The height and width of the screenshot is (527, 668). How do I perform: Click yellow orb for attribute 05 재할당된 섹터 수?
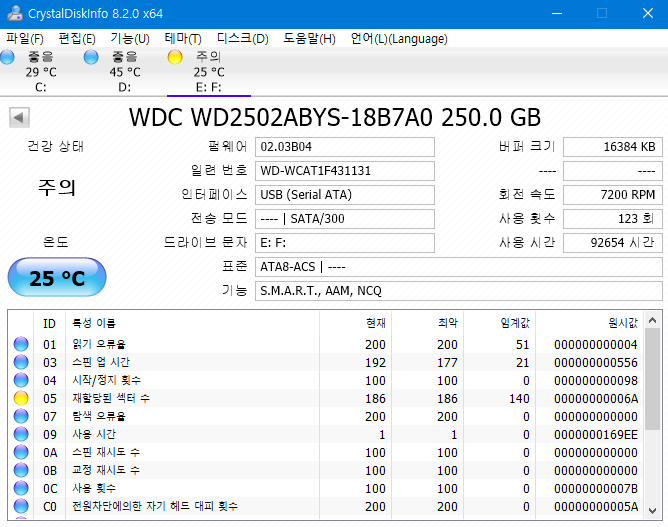click(21, 398)
